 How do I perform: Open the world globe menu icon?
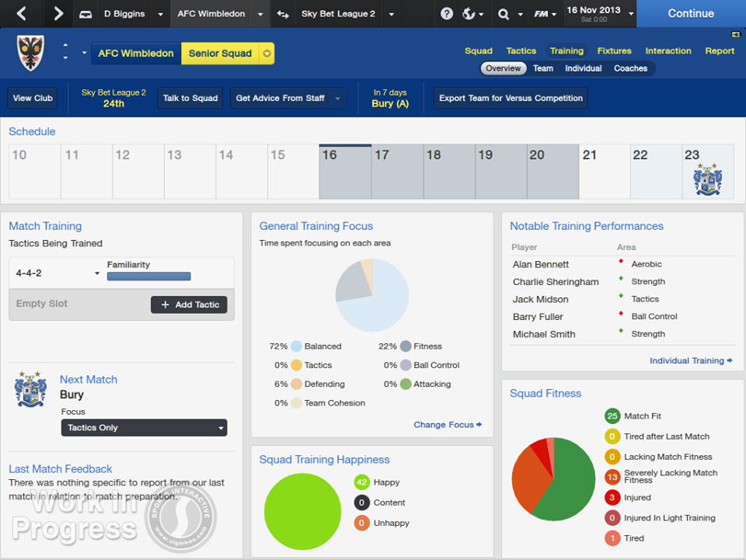[469, 14]
